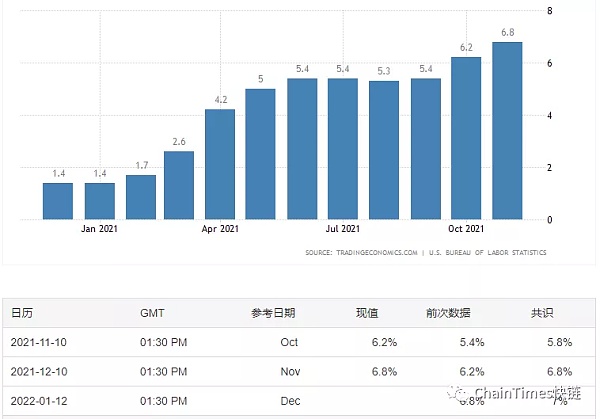The height and width of the screenshot is (419, 600).
Task: Select the 2021-12-10 table row date
Action: 40,371
